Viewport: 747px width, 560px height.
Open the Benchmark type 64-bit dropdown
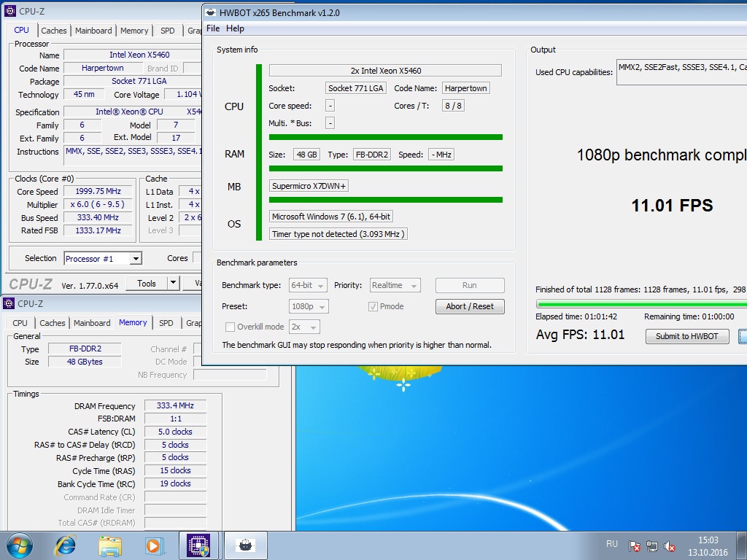(x=308, y=285)
